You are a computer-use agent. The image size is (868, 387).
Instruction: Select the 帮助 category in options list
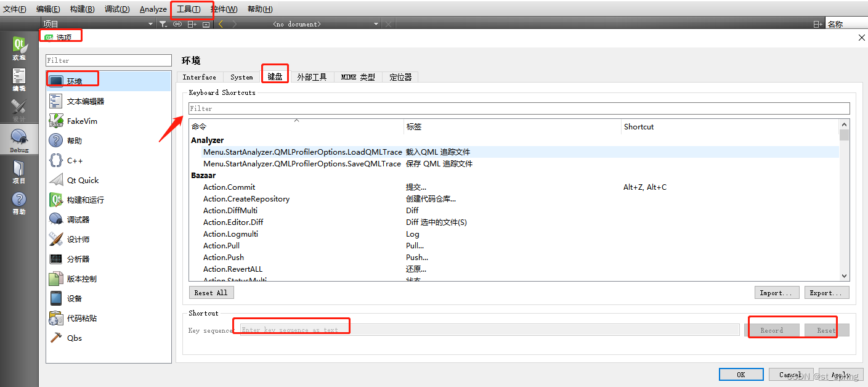[x=108, y=141]
